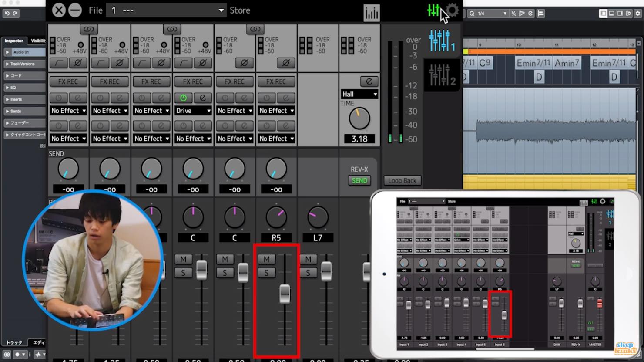
Task: Solo the channel panned L7
Action: click(x=308, y=273)
